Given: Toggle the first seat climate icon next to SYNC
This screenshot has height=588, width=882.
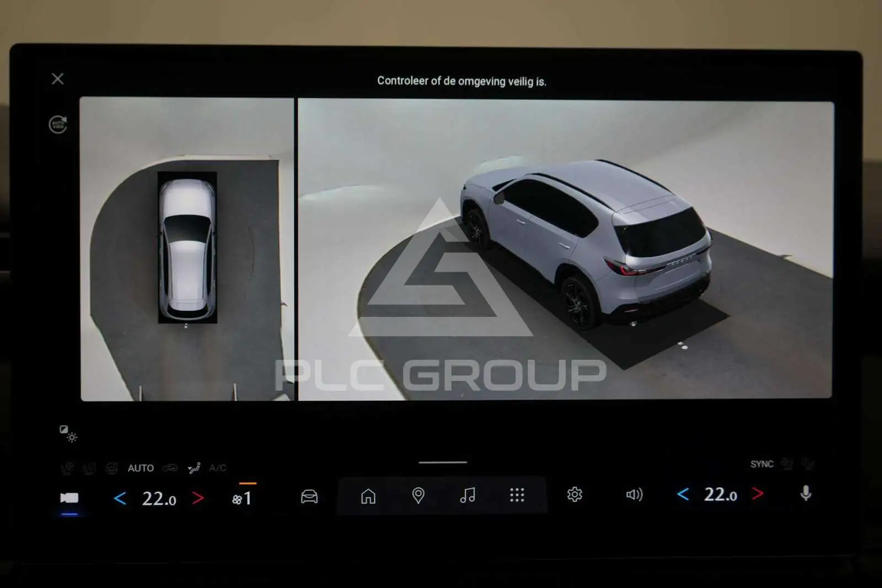Looking at the screenshot, I should [x=787, y=464].
